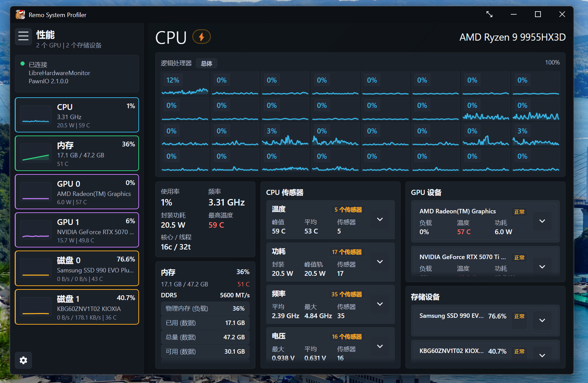The width and height of the screenshot is (588, 383).
Task: Click the 6.0 W Radeon power value
Action: click(x=503, y=232)
